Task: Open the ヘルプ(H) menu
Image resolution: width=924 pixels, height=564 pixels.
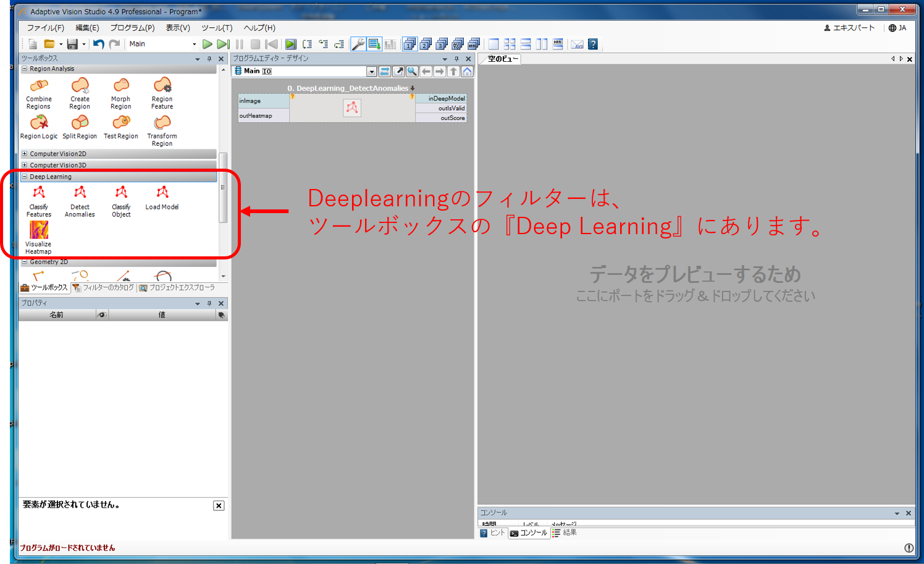Action: click(x=259, y=28)
